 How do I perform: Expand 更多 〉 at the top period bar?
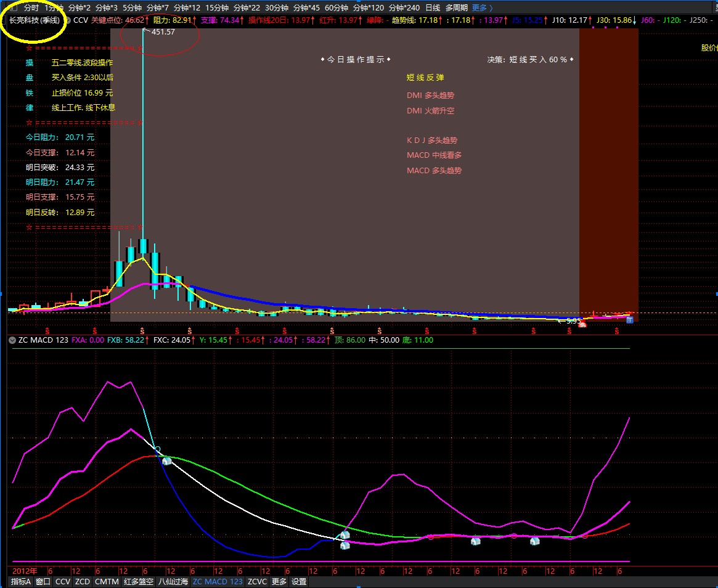[483, 8]
